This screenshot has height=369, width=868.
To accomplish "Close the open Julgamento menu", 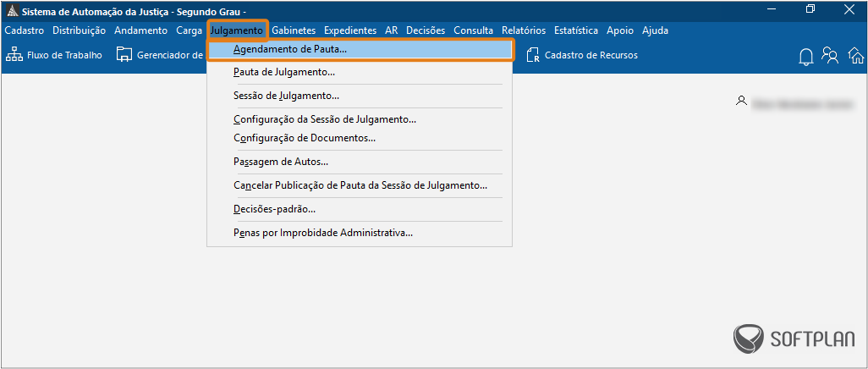I will 237,31.
